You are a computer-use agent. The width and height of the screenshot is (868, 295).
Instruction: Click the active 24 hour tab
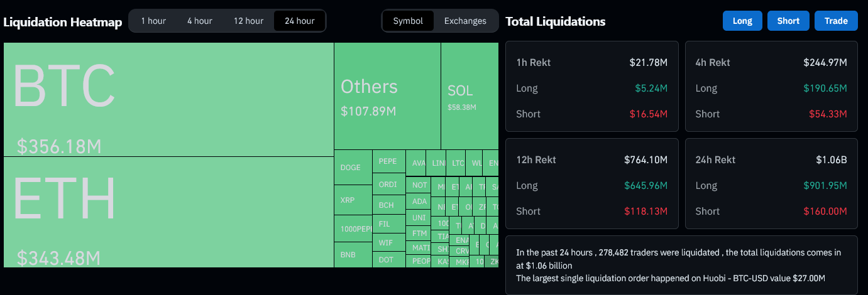coord(299,21)
